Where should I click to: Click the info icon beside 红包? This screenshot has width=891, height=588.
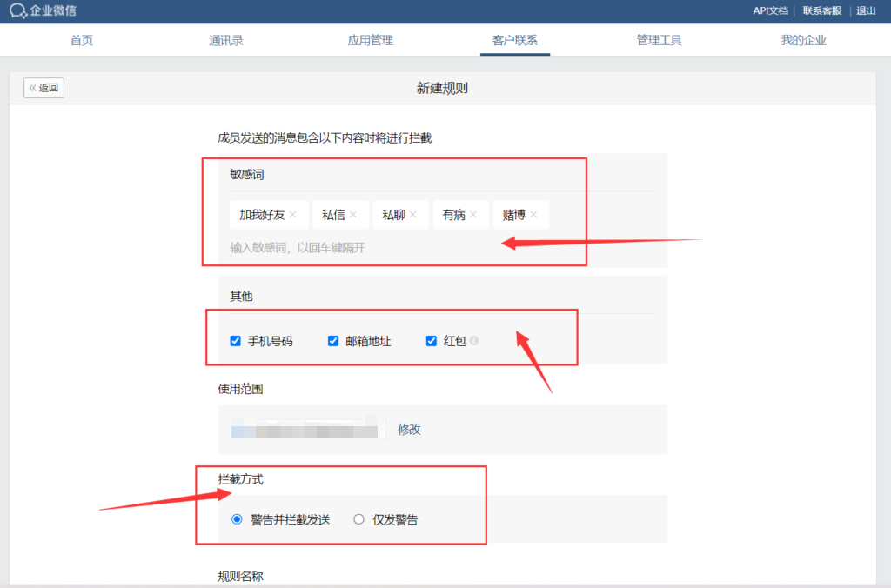coord(474,341)
